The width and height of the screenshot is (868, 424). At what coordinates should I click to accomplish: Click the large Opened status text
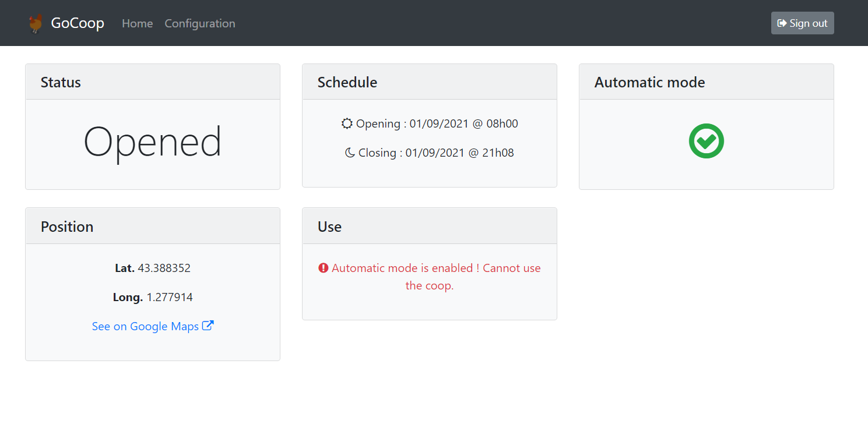153,142
